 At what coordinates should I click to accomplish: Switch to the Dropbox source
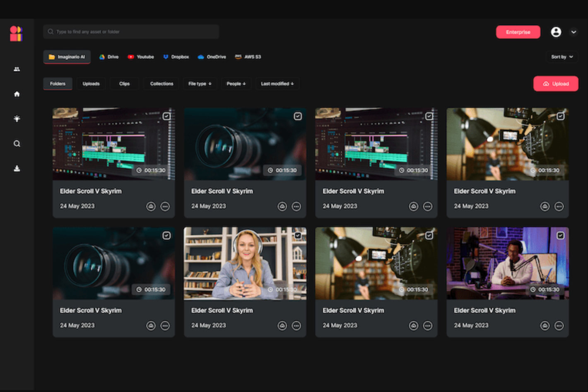pyautogui.click(x=176, y=57)
